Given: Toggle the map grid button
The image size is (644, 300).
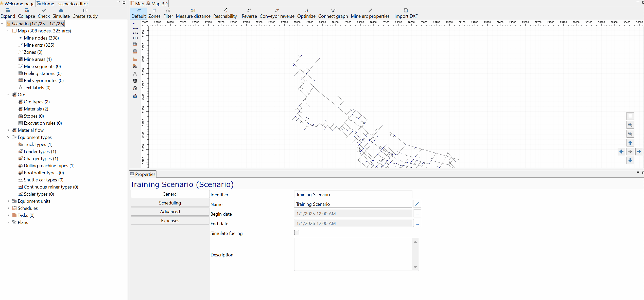Looking at the screenshot, I should (x=630, y=116).
